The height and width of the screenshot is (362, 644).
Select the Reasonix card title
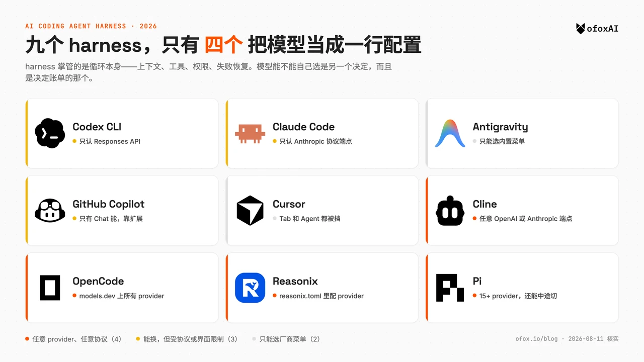[295, 281]
